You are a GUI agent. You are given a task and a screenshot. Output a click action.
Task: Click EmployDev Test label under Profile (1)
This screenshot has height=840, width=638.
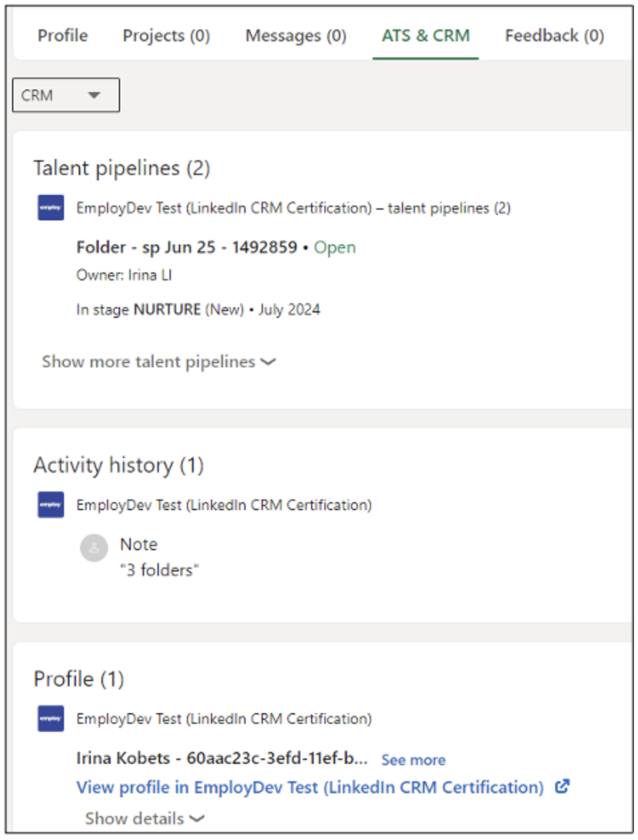[x=224, y=718]
